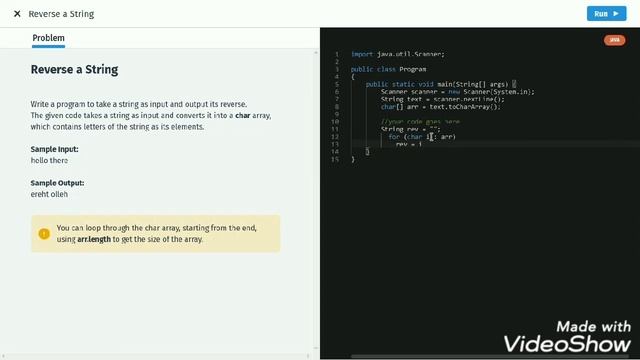The width and height of the screenshot is (640, 360).
Task: Click the bold 'arr.length' hint text
Action: coord(94,239)
